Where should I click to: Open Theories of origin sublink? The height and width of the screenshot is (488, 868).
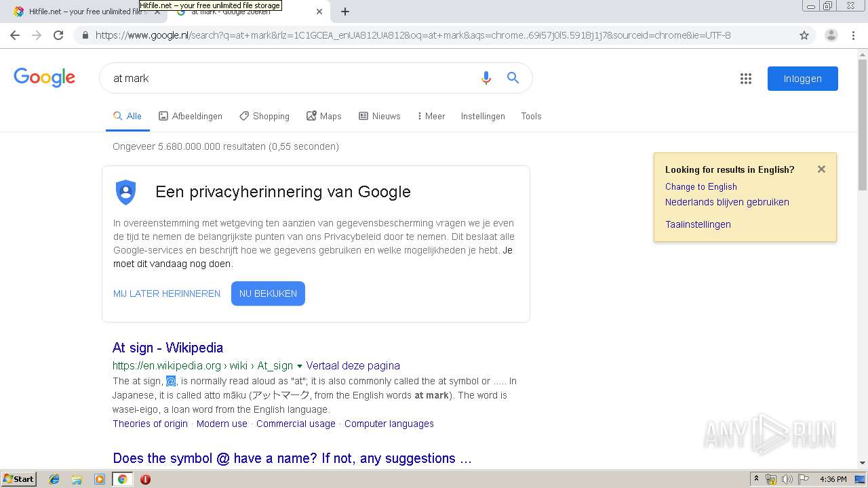150,424
